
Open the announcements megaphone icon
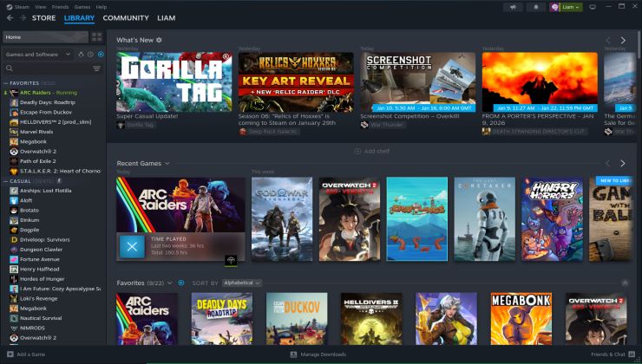[x=513, y=7]
